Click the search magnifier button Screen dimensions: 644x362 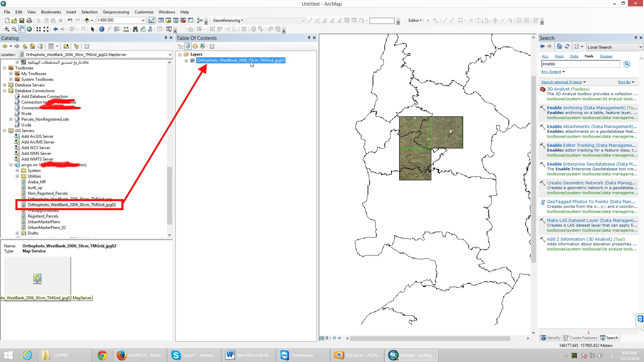(x=627, y=64)
